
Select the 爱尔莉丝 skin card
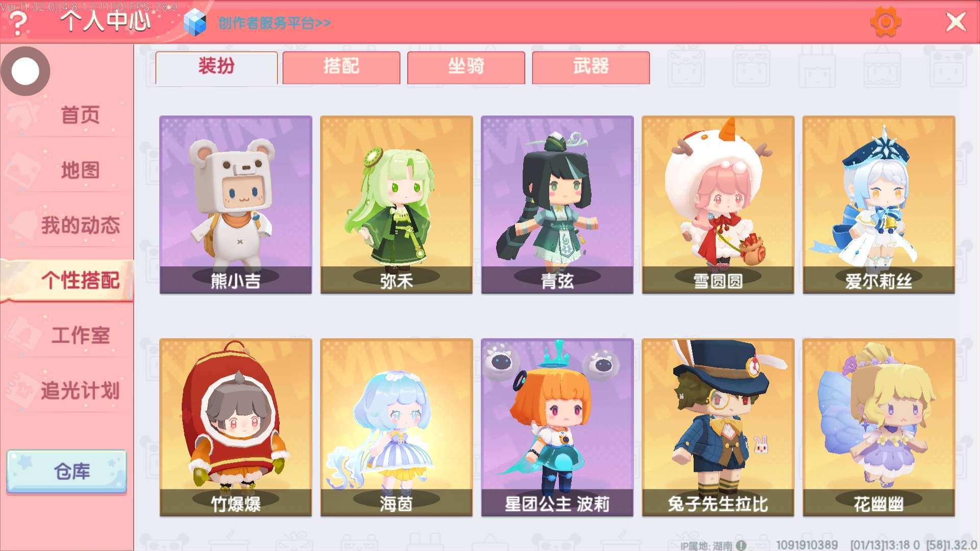(879, 205)
